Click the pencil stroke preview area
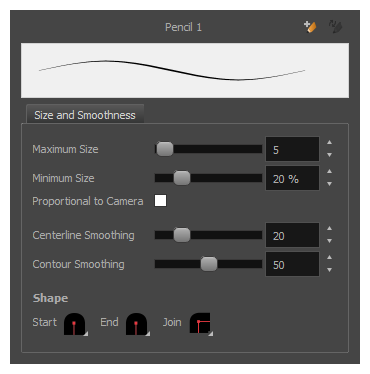The height and width of the screenshot is (374, 370). point(185,70)
